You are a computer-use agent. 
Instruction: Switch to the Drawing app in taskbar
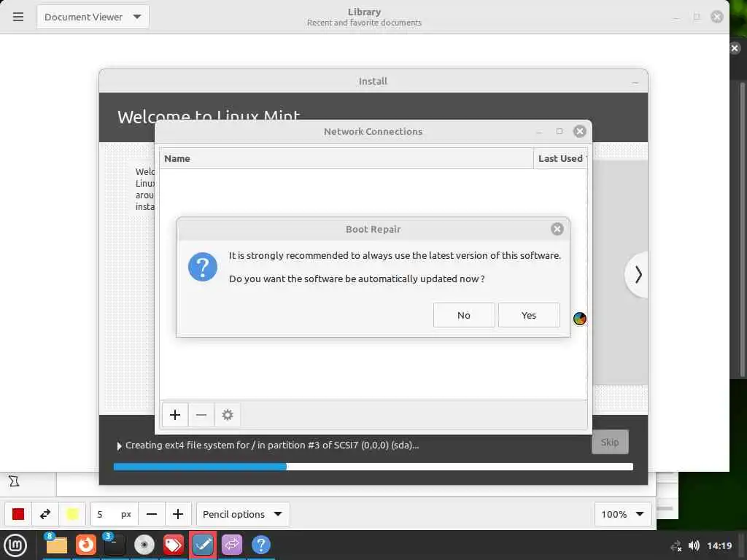(x=203, y=545)
